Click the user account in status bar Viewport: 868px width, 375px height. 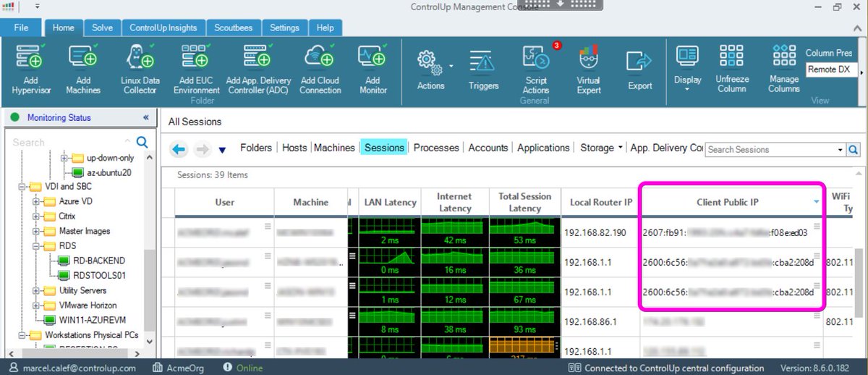pos(72,368)
